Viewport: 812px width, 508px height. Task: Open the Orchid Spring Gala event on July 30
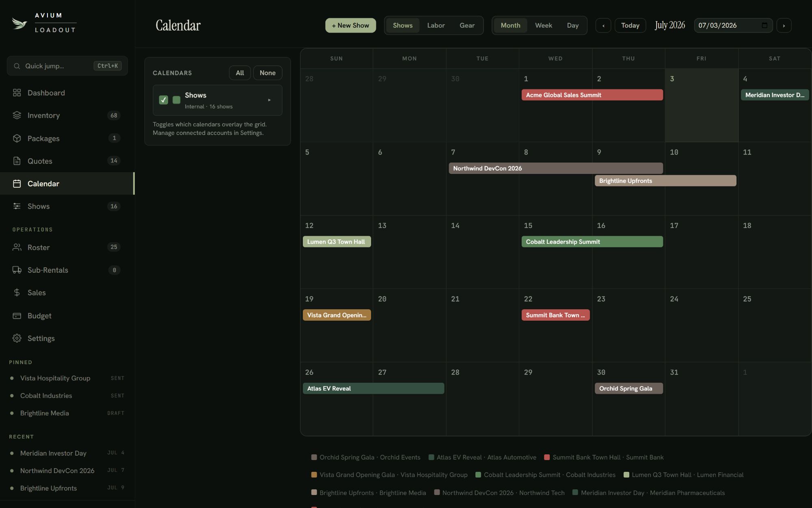coord(629,388)
